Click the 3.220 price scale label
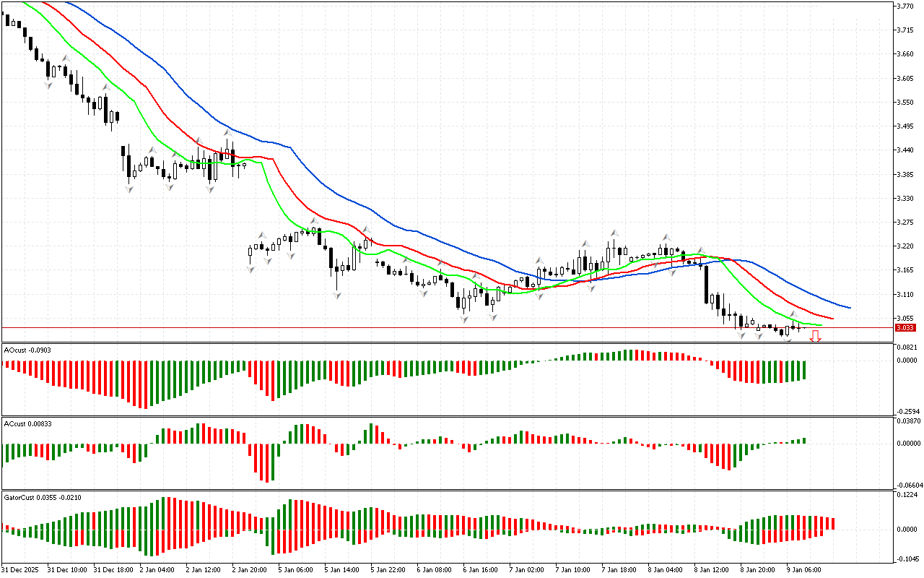 (x=905, y=246)
